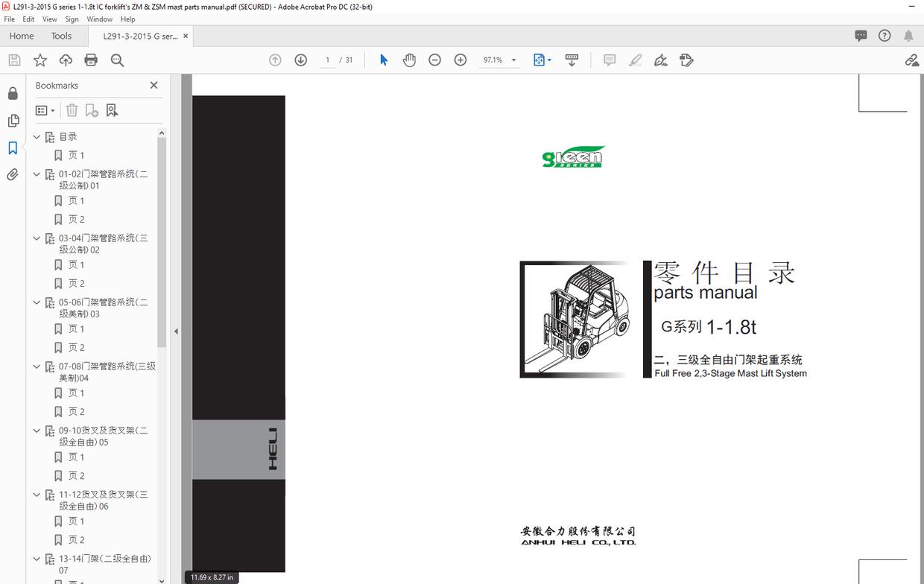Toggle the Page Thumbnails panel icon
The width and height of the screenshot is (924, 584).
pos(13,121)
